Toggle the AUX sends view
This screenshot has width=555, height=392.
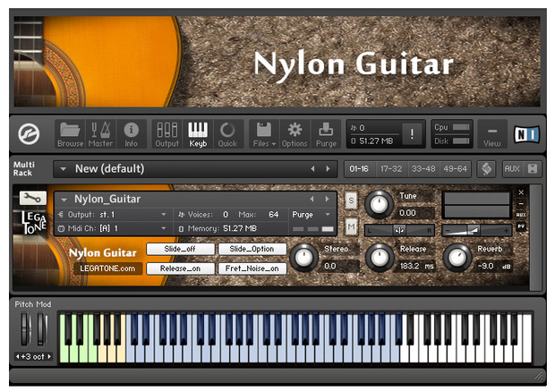pyautogui.click(x=512, y=169)
